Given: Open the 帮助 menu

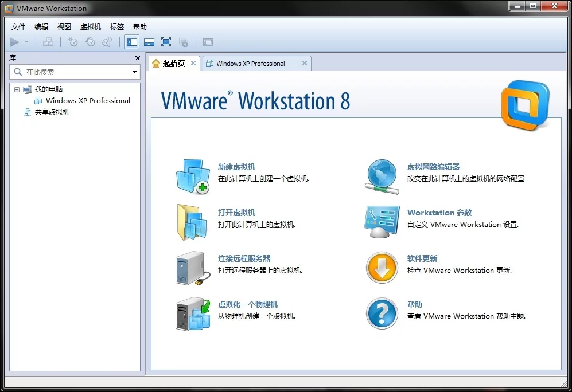Looking at the screenshot, I should [x=140, y=26].
